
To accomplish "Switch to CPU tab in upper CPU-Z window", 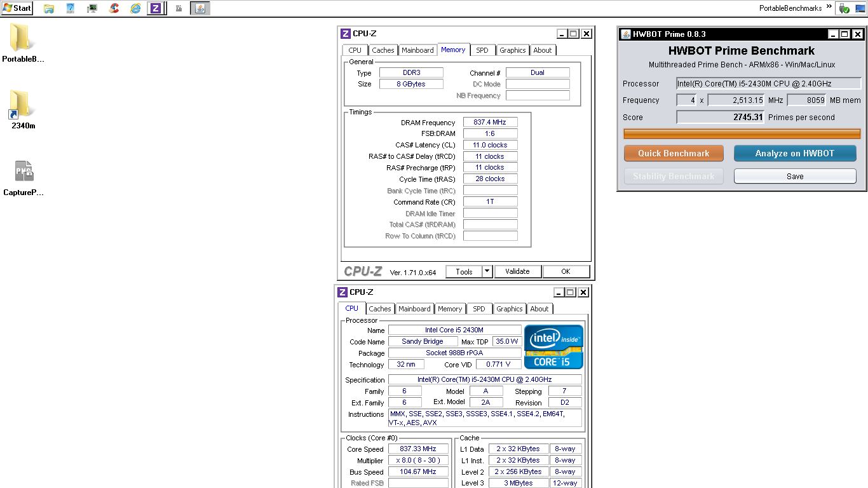I will click(x=355, y=50).
